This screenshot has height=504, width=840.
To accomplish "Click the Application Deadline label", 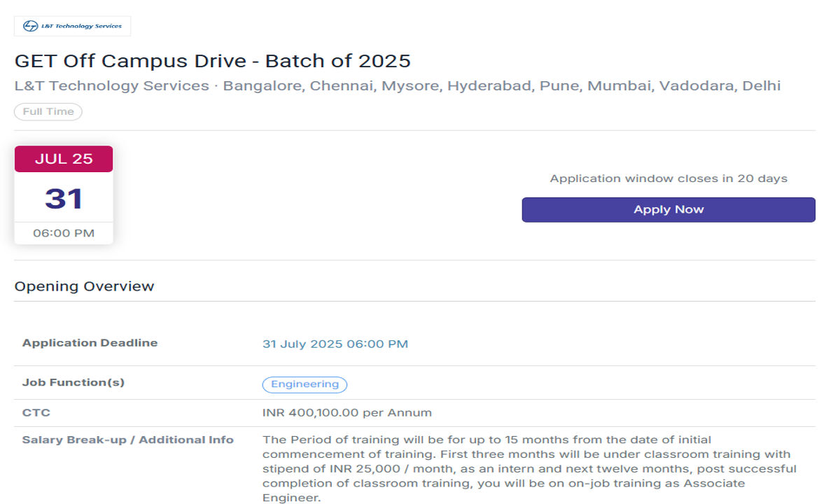I will pos(90,343).
